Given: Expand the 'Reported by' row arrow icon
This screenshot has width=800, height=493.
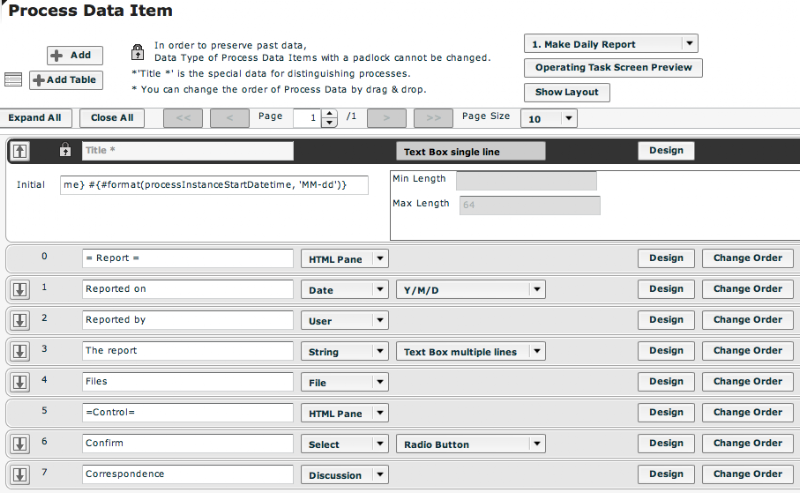Looking at the screenshot, I should pos(20,321).
